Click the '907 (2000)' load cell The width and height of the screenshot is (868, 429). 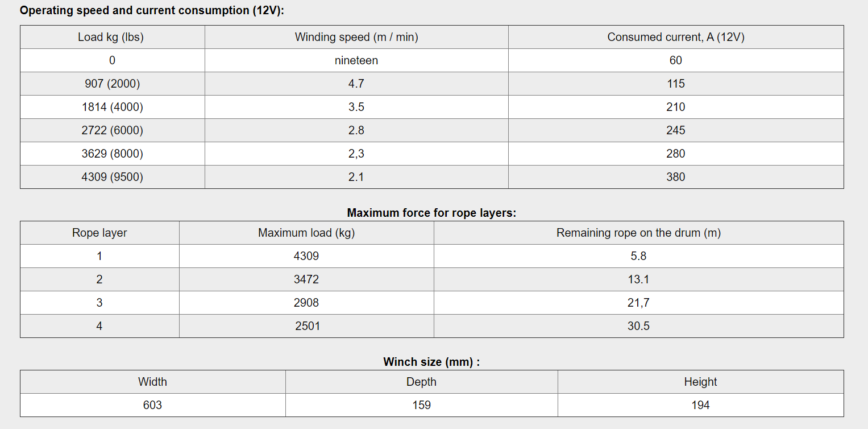click(x=112, y=84)
